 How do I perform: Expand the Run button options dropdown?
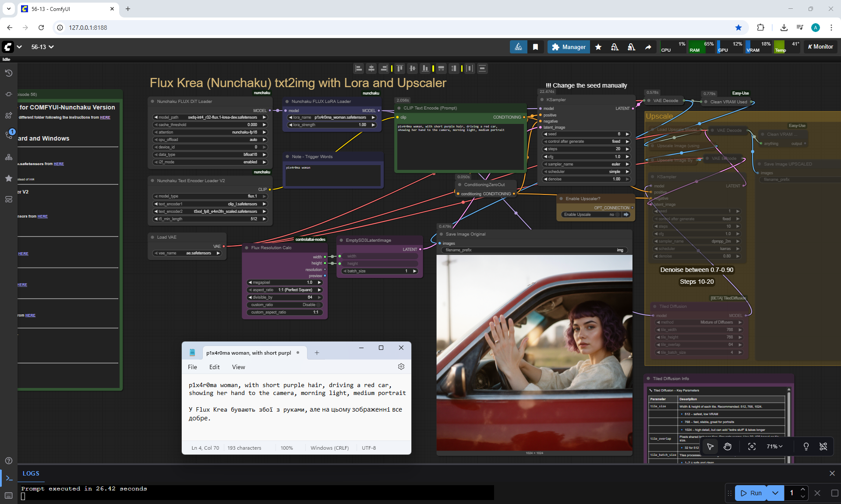[x=775, y=493]
